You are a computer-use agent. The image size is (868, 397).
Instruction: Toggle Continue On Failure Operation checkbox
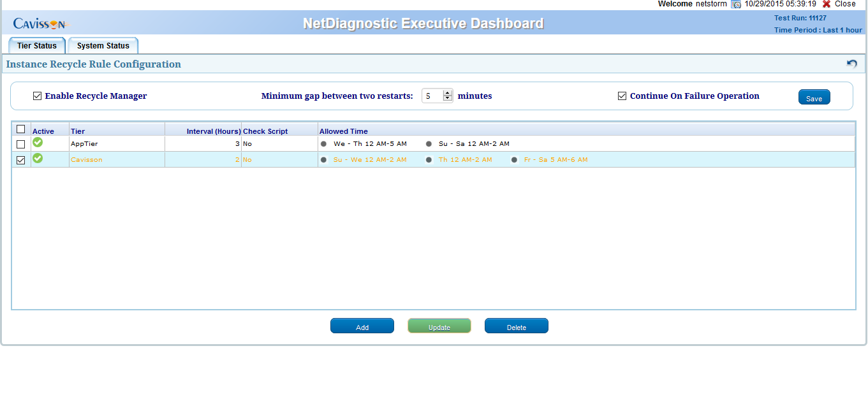point(622,96)
